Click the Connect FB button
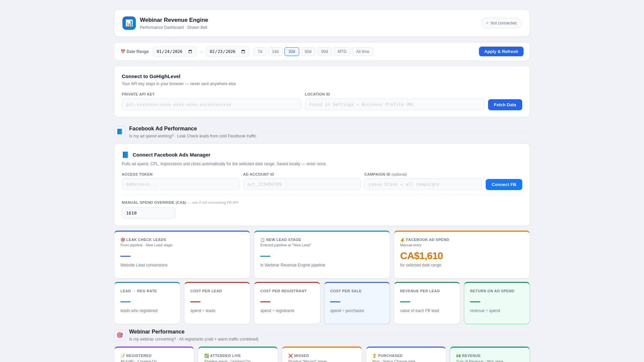This screenshot has height=362, width=644. (504, 185)
